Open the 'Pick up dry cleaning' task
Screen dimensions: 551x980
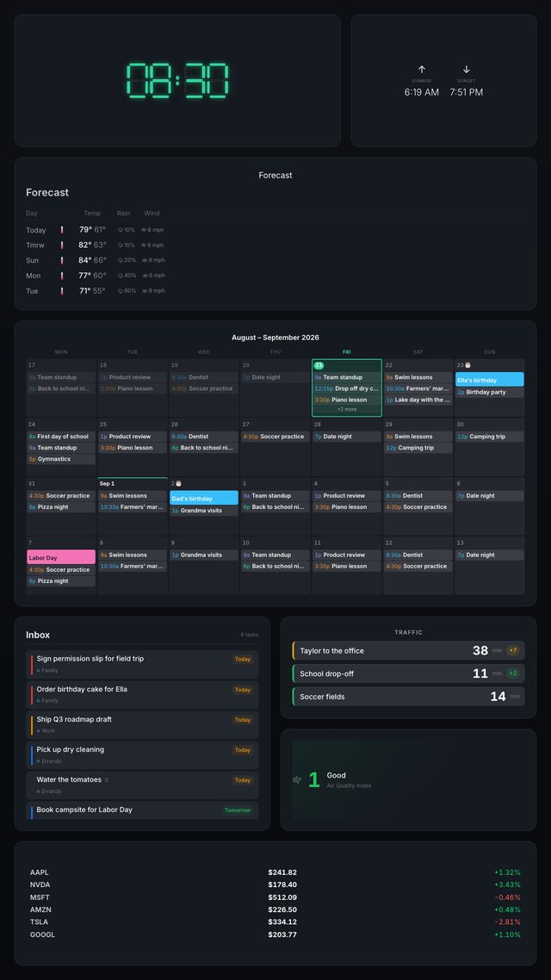tap(142, 754)
